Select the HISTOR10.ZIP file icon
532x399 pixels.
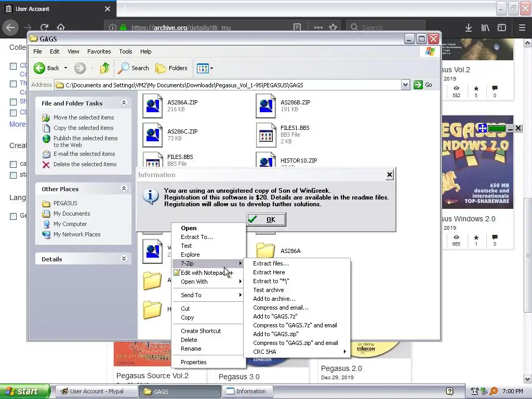[x=265, y=159]
